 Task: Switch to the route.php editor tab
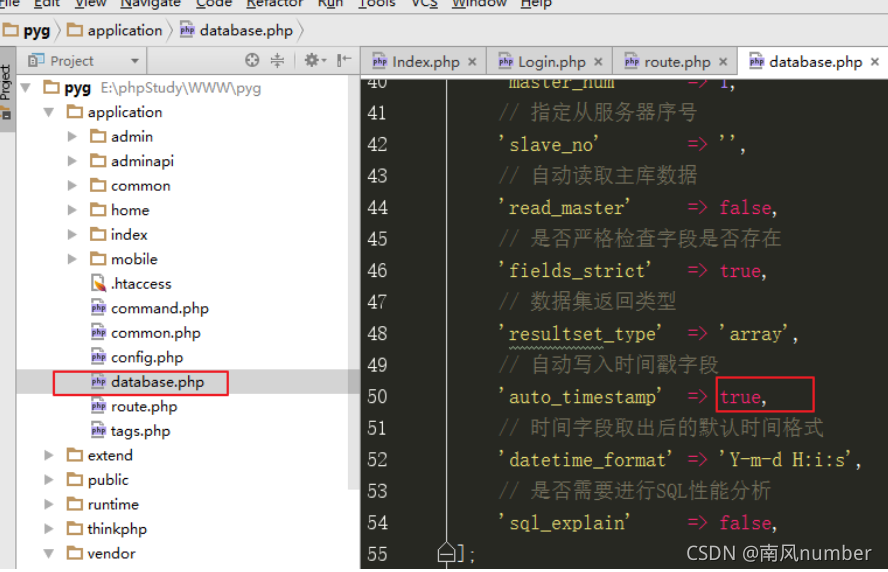(676, 62)
